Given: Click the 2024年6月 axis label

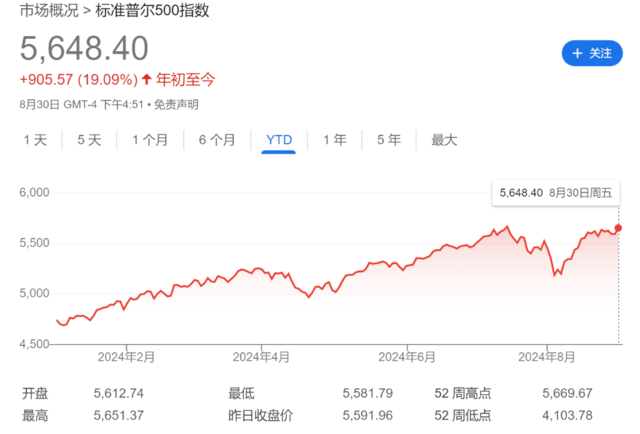Looking at the screenshot, I should click(407, 357).
